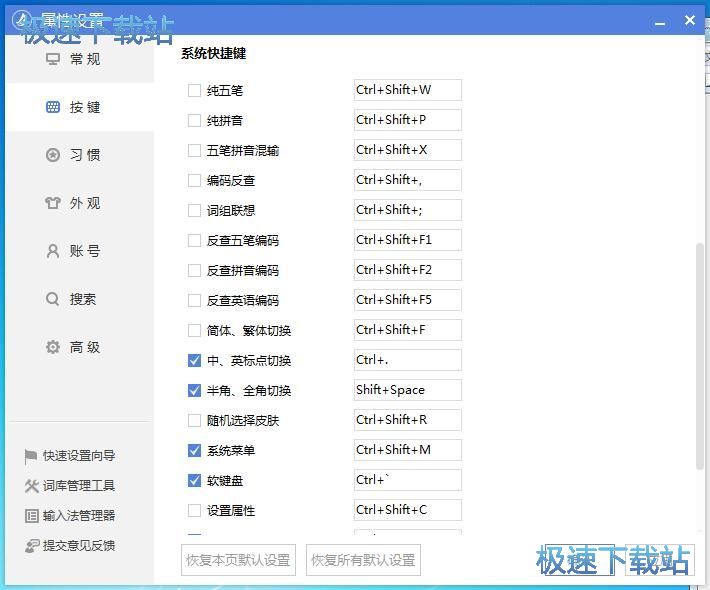Click the Ctrl+Shift+P shortcut field for 纯拼音
The height and width of the screenshot is (590, 710).
(407, 120)
